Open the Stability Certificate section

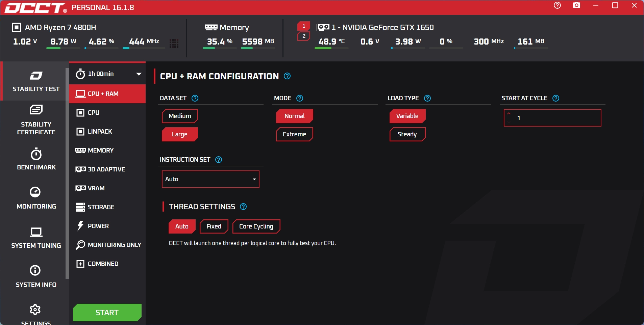click(x=36, y=120)
